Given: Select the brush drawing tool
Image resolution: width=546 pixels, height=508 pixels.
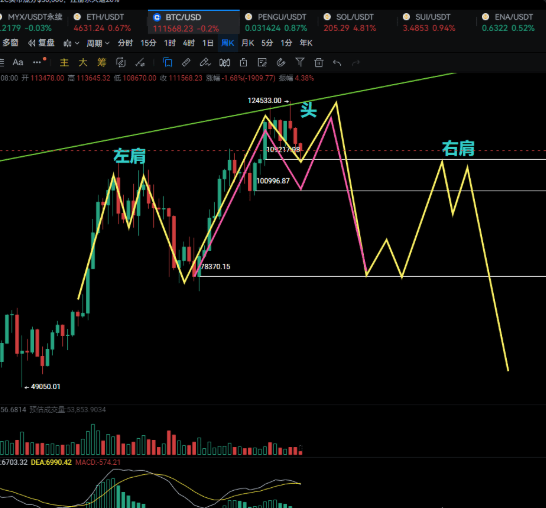Looking at the screenshot, I should (x=205, y=62).
